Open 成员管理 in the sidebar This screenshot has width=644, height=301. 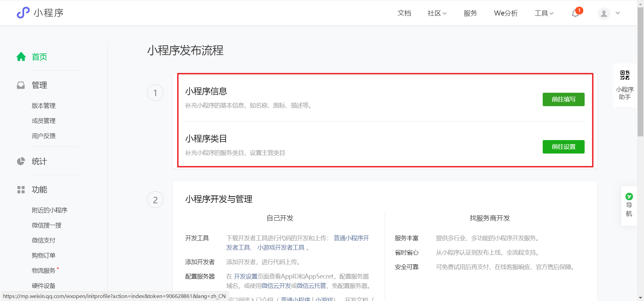44,121
